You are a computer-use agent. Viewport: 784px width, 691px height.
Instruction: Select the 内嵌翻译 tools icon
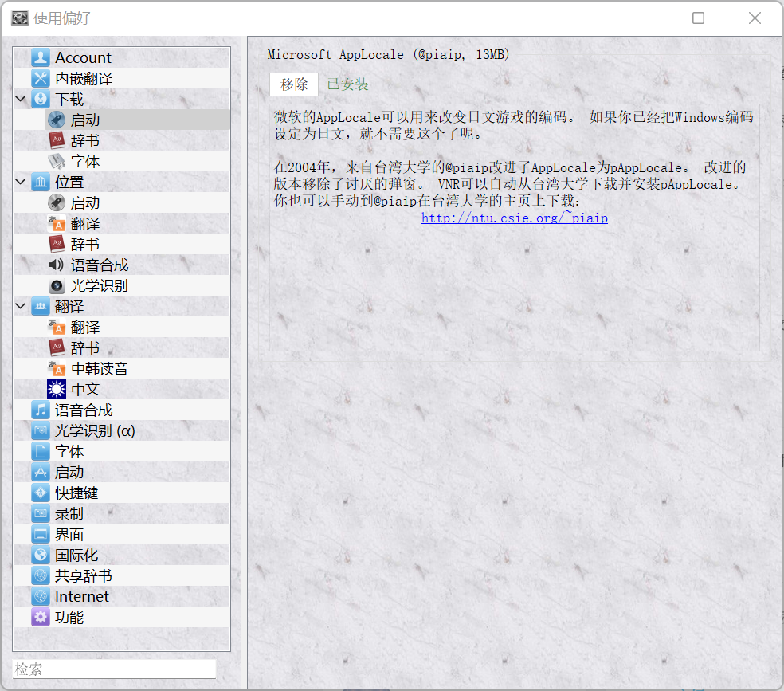40,78
